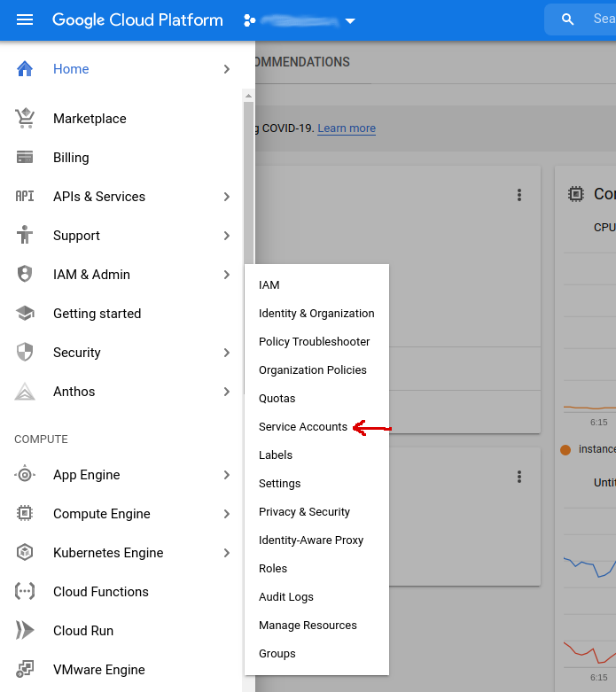Click the IAM & Admin shield icon
This screenshot has width=616, height=692.
(25, 274)
